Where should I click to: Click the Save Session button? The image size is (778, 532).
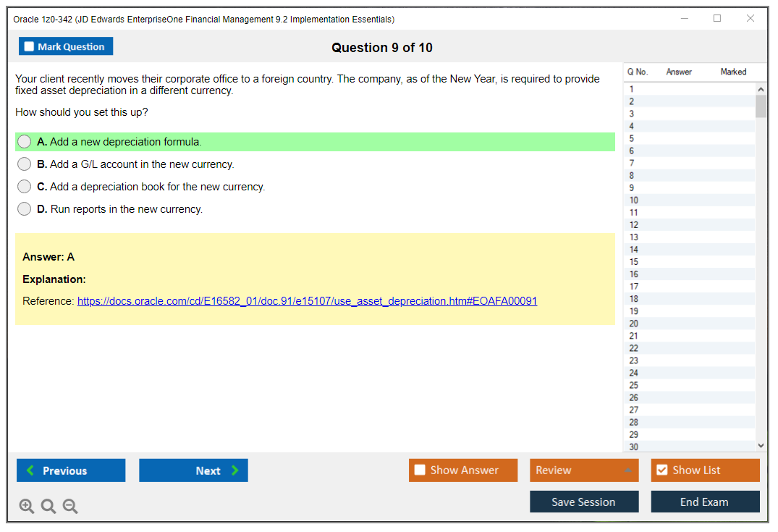click(x=583, y=502)
